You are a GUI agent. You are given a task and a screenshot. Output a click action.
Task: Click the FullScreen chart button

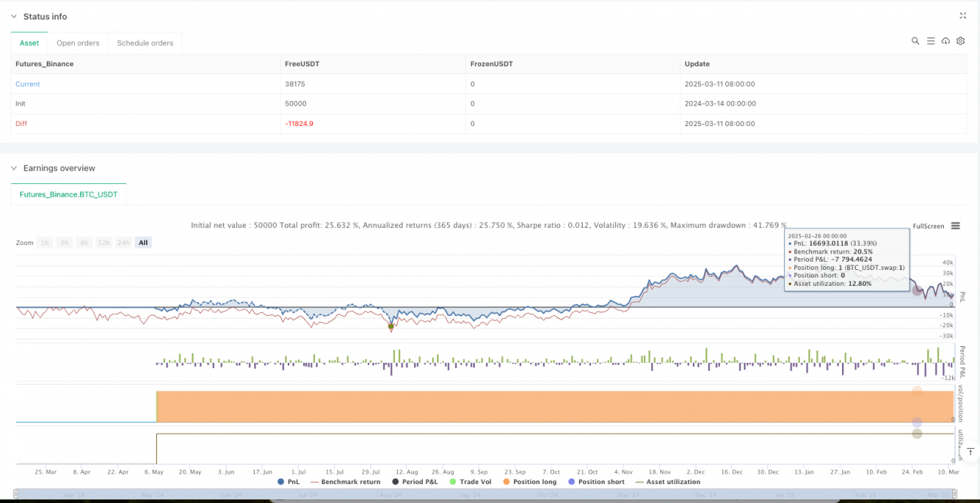click(x=928, y=226)
